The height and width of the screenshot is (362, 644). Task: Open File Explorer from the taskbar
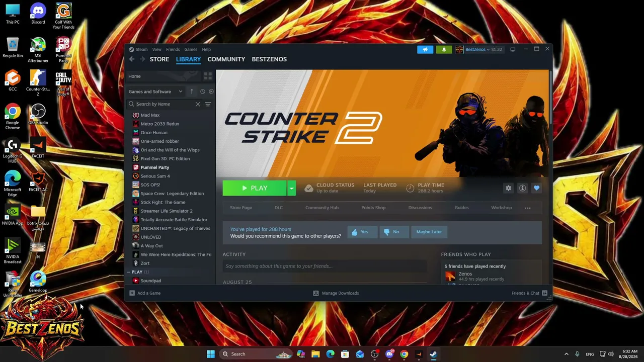coord(315,354)
